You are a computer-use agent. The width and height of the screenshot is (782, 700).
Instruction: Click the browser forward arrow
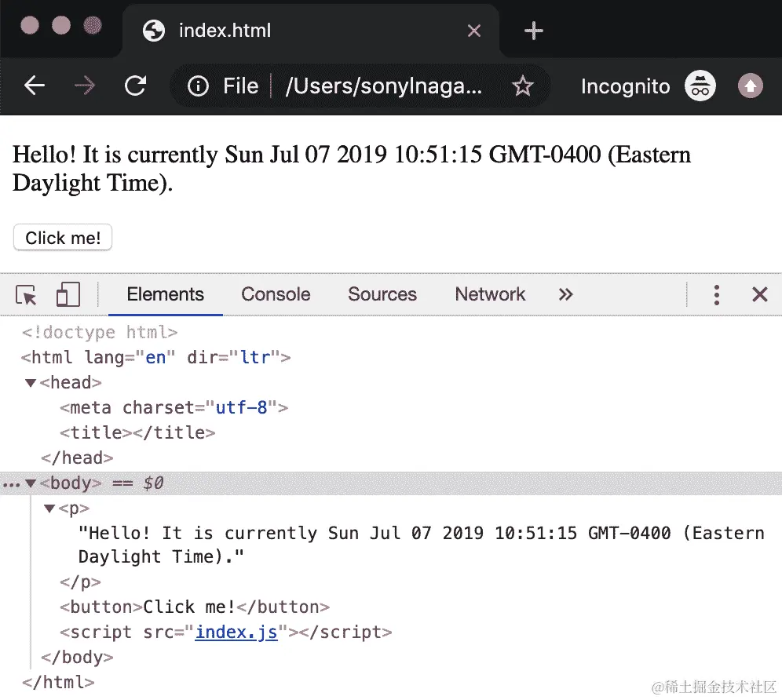[x=84, y=86]
